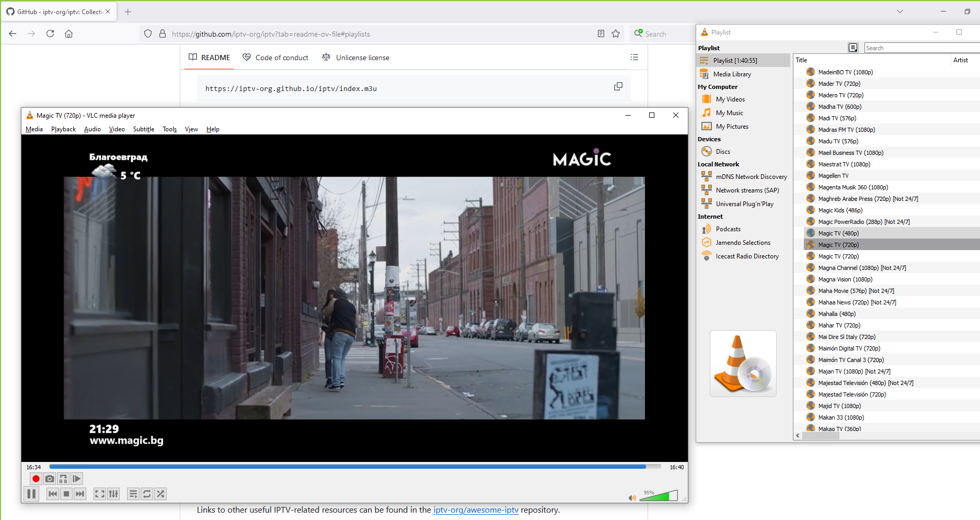
Task: Skip to next media in VLC
Action: click(x=80, y=494)
